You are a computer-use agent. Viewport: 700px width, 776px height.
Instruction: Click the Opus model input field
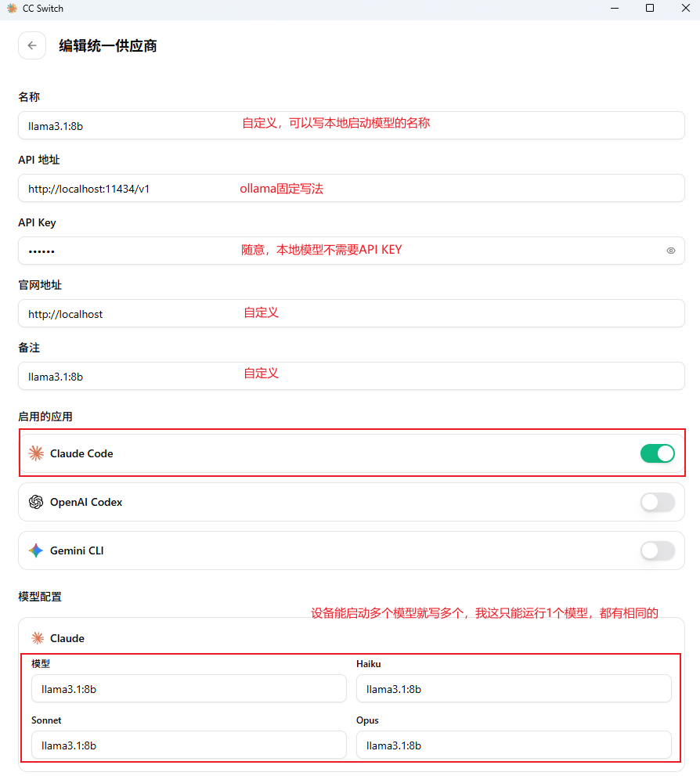coord(514,745)
